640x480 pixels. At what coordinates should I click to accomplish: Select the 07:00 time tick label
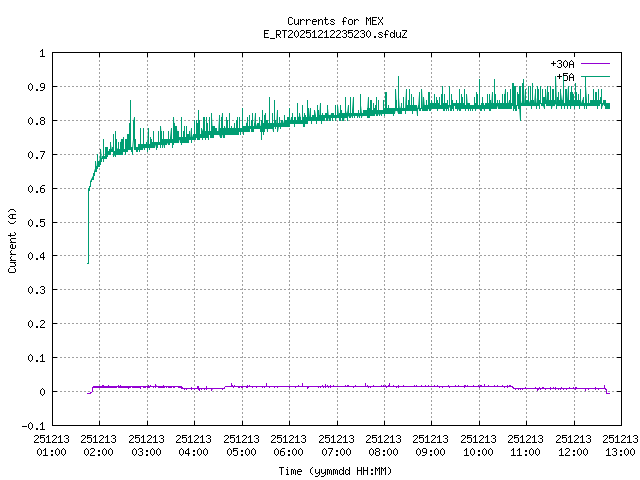pyautogui.click(x=336, y=444)
